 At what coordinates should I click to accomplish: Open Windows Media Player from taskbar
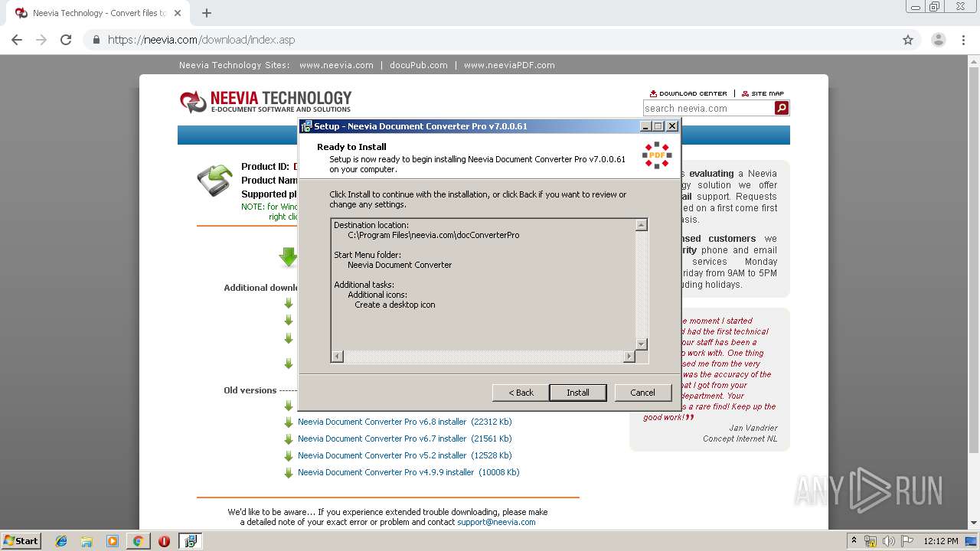pyautogui.click(x=113, y=541)
